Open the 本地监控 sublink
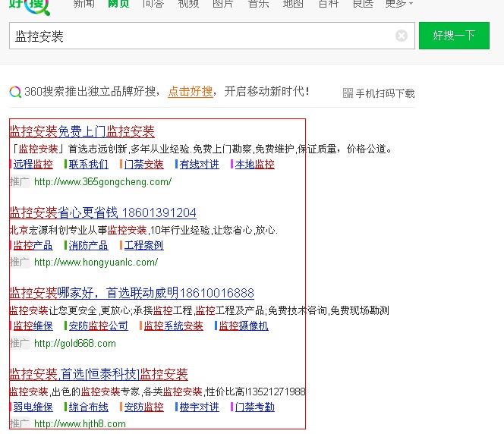 tap(254, 165)
